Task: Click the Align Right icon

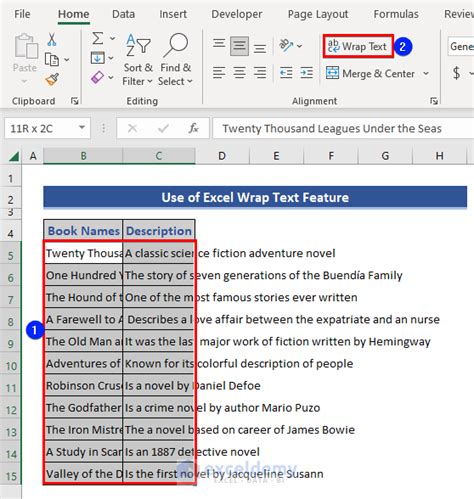Action: pyautogui.click(x=260, y=73)
